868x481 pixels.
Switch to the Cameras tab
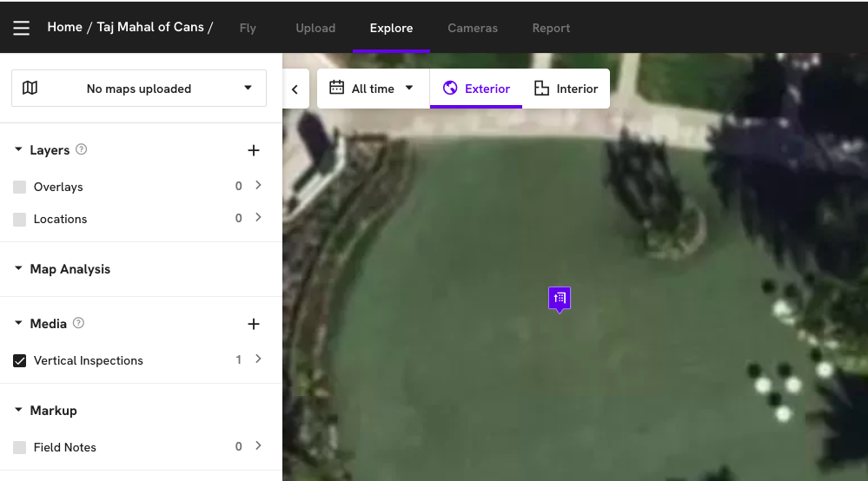(473, 28)
